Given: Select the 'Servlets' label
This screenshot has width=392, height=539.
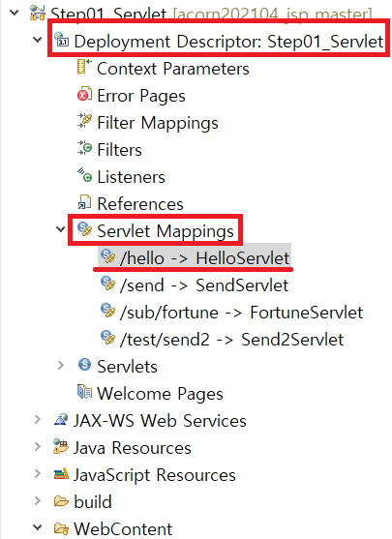Looking at the screenshot, I should click(127, 367).
